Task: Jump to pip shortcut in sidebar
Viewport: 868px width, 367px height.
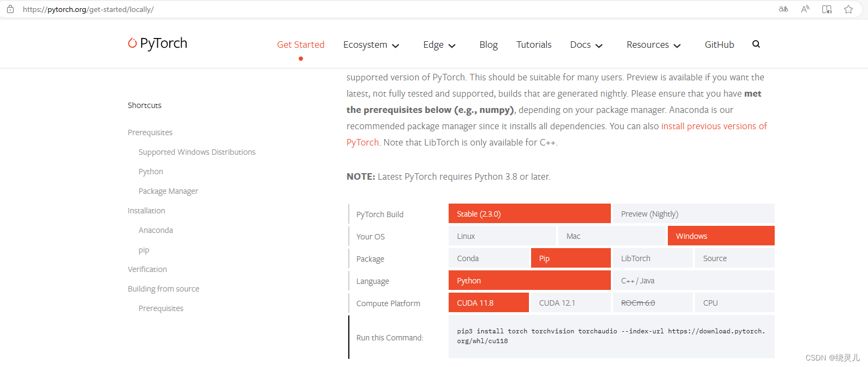Action: click(x=144, y=250)
